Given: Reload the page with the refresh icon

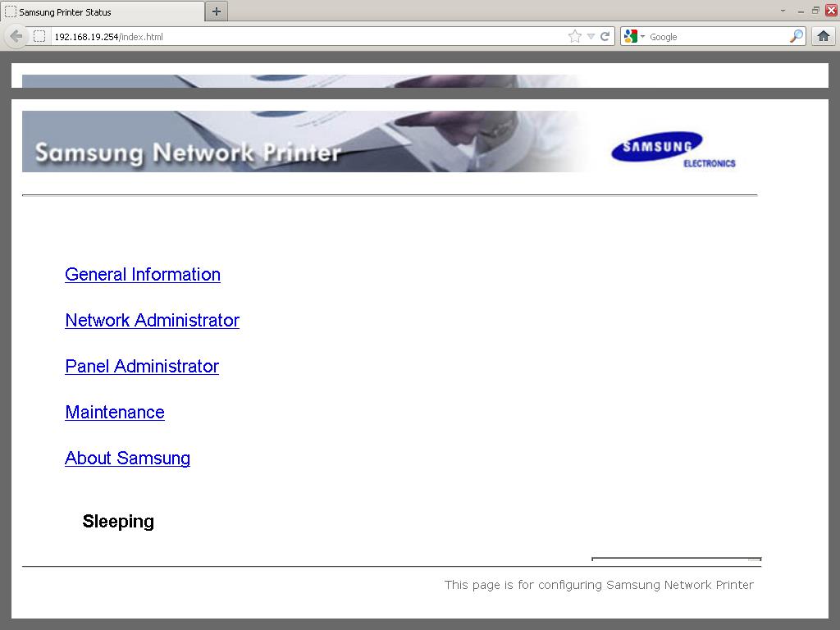Looking at the screenshot, I should point(605,36).
